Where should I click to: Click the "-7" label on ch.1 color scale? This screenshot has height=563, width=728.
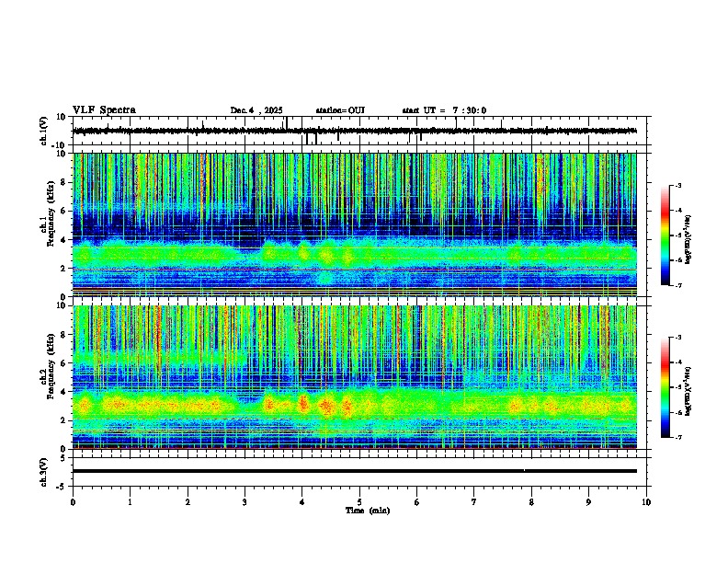coord(678,285)
